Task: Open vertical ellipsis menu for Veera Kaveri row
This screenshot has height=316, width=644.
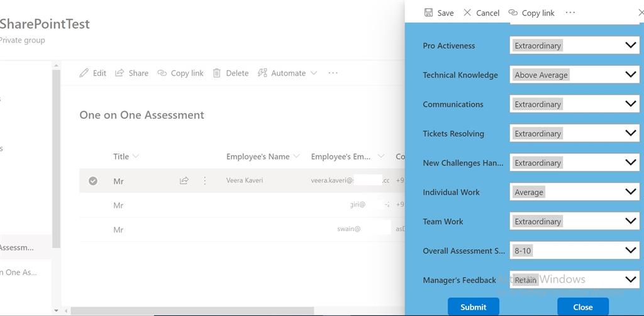Action: (205, 180)
